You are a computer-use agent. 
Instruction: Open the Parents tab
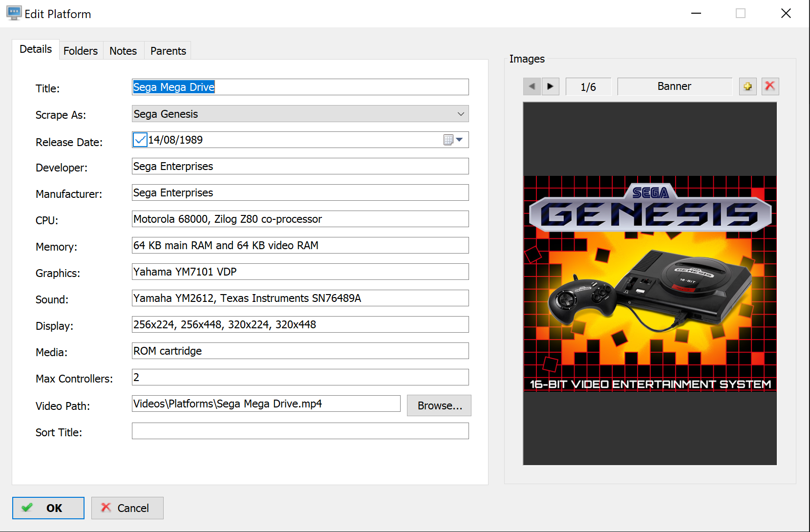pos(168,51)
